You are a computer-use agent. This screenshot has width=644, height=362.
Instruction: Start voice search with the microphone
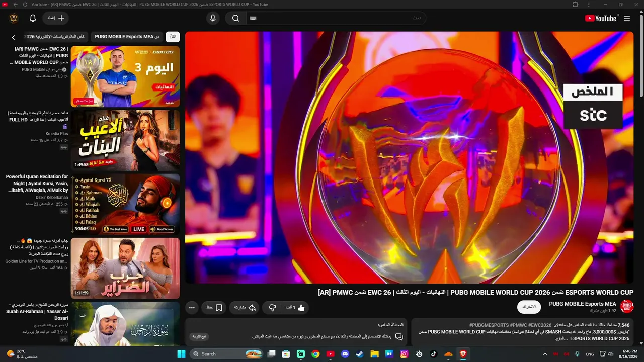(213, 18)
